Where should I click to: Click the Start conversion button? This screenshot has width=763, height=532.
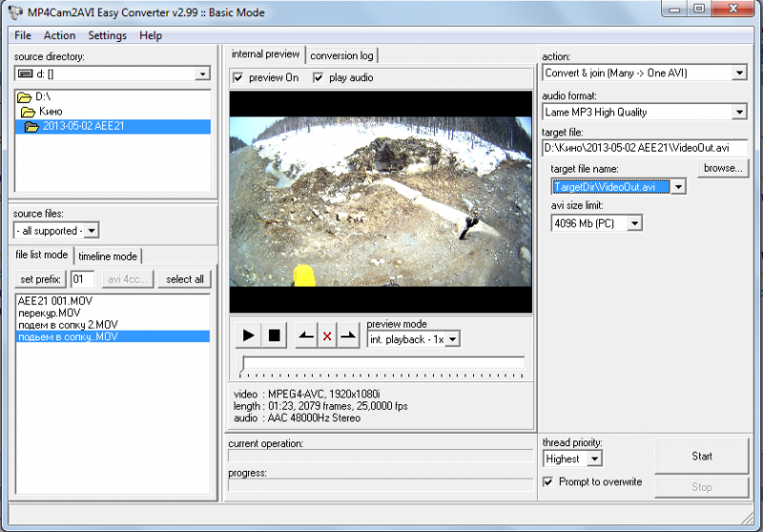click(x=702, y=456)
